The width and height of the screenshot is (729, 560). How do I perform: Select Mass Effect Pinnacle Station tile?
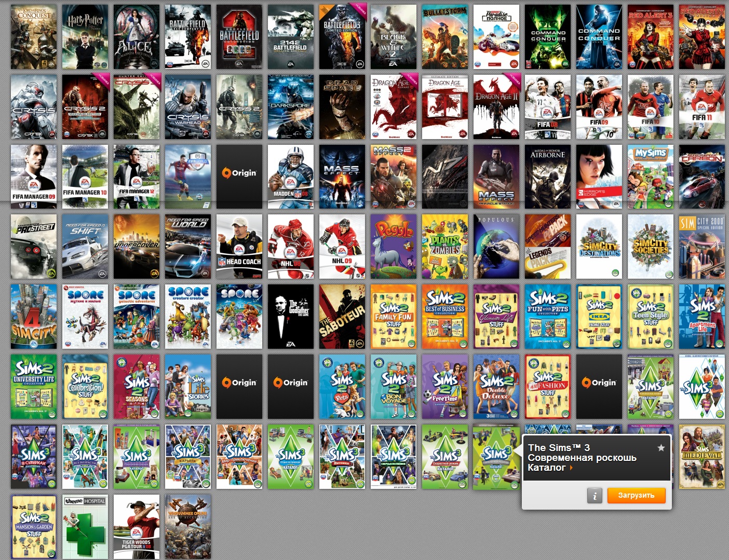point(496,176)
